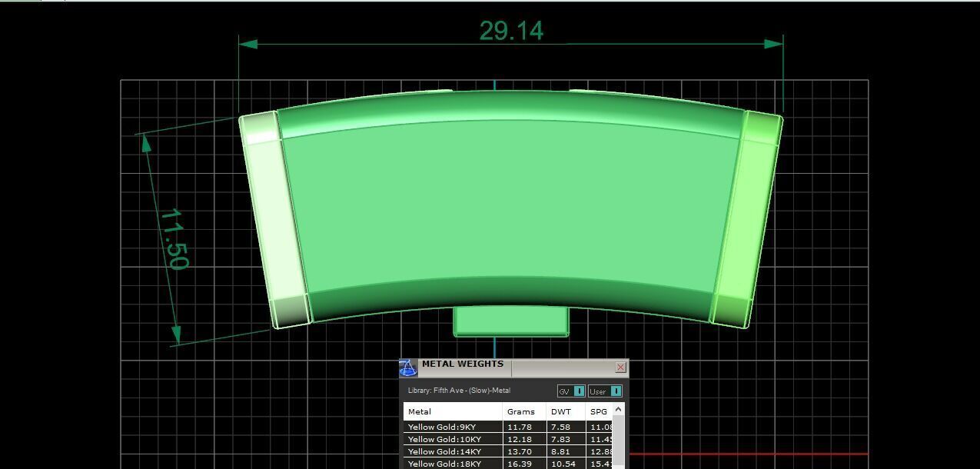
Task: Click the 16.39 grams value
Action: [x=520, y=464]
